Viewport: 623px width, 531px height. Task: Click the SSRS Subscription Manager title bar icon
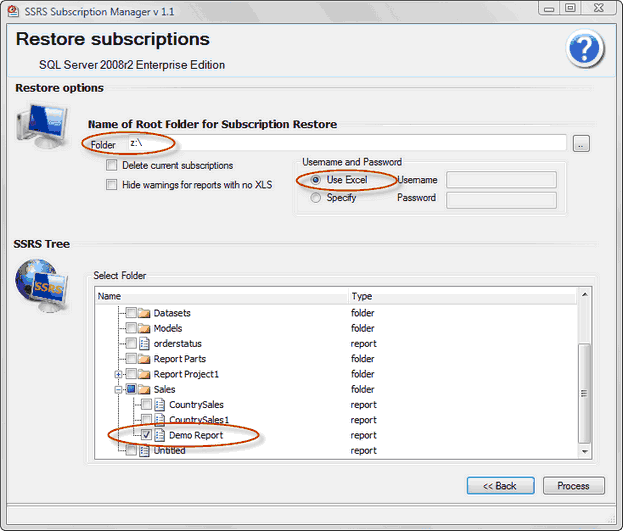click(13, 11)
